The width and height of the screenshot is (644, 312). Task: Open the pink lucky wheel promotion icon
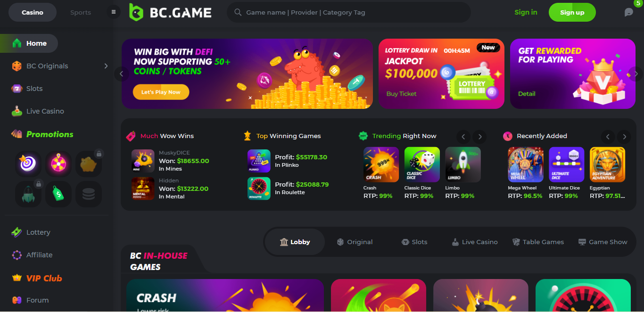coord(58,164)
